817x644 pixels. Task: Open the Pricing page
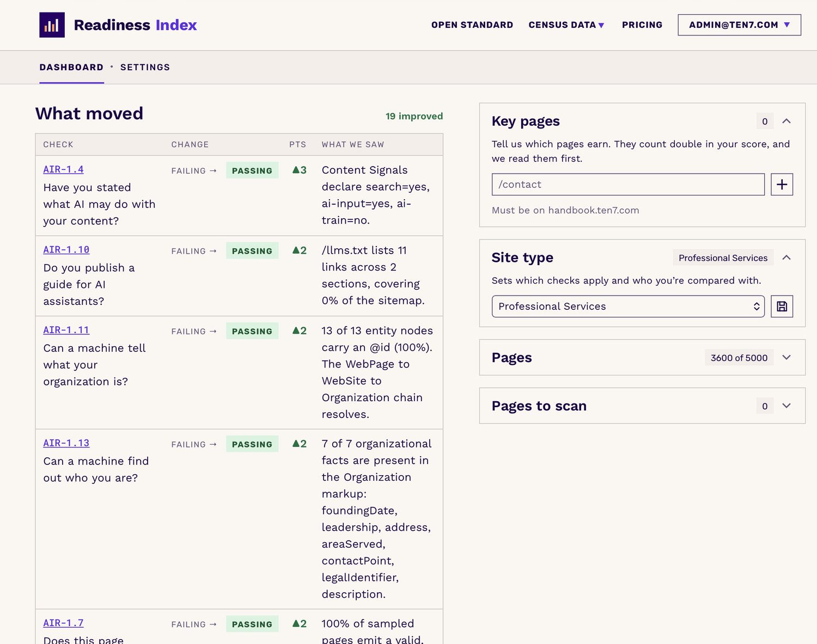pyautogui.click(x=642, y=25)
